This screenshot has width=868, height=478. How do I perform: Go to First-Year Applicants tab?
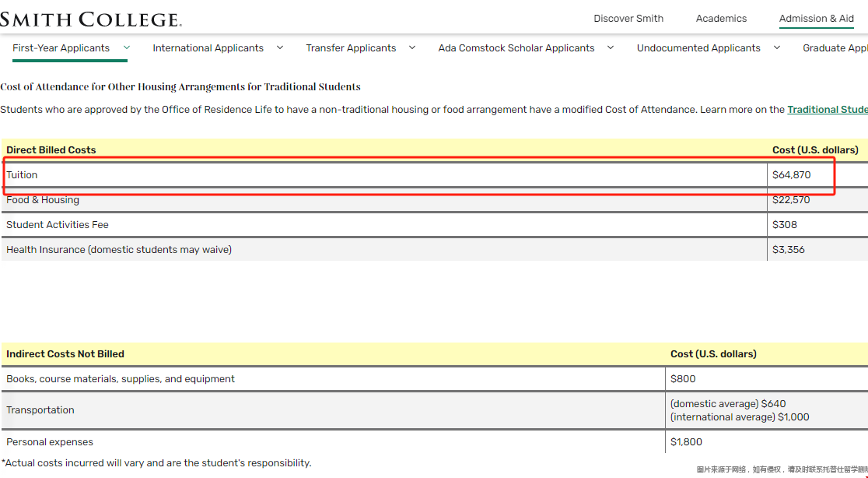point(61,48)
